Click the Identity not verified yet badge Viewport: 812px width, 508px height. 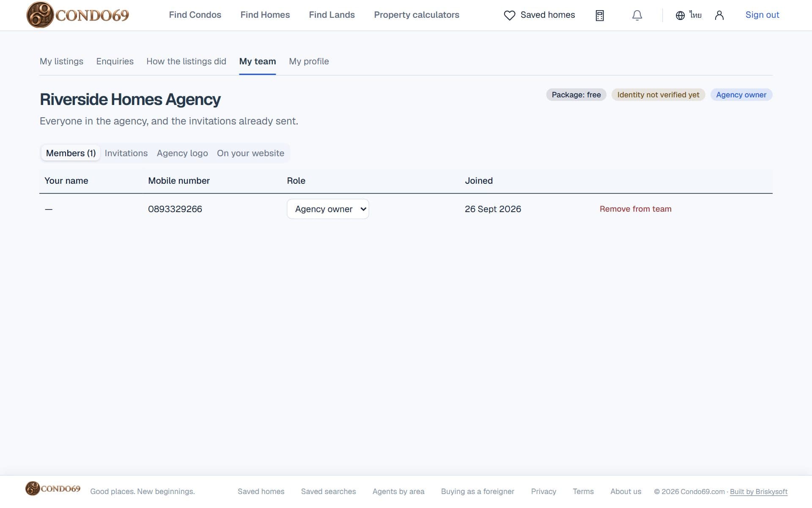(658, 95)
